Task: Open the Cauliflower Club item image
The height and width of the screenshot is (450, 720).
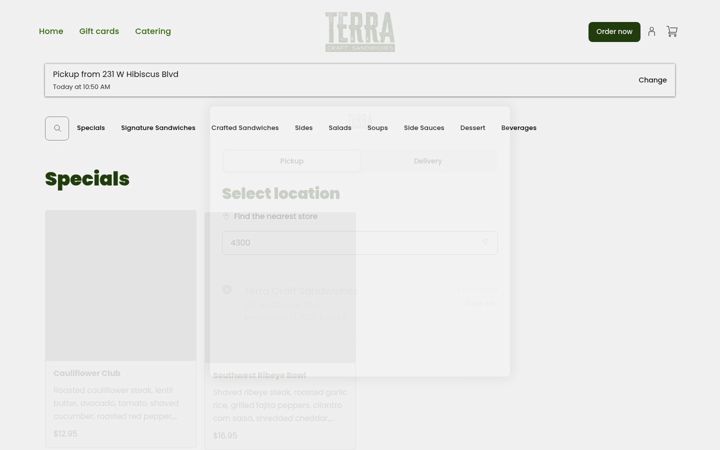Action: 121,285
